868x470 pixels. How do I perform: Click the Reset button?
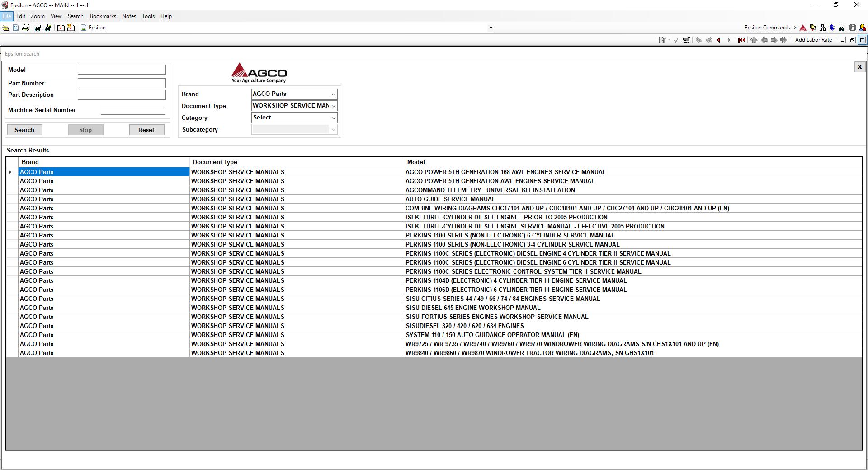[146, 130]
